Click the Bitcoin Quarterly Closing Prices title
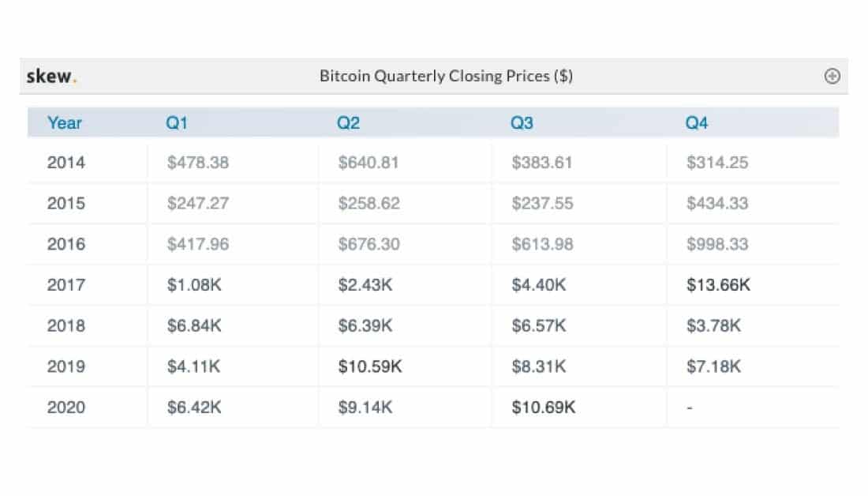868x496 pixels. [x=446, y=77]
